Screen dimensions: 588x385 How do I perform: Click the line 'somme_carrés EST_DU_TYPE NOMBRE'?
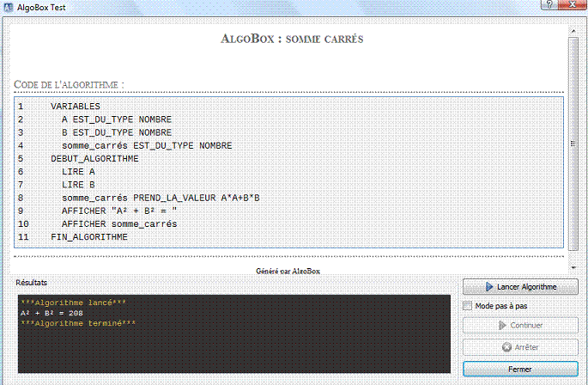coord(147,146)
